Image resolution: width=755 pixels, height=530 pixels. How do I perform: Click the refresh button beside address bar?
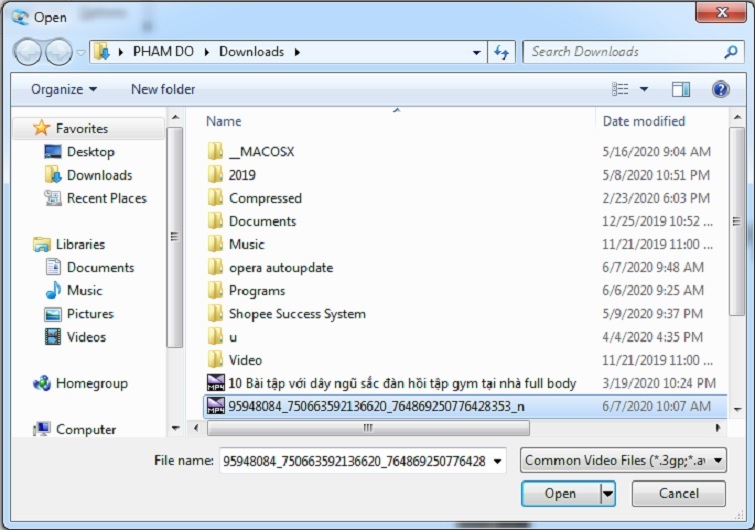pyautogui.click(x=502, y=51)
